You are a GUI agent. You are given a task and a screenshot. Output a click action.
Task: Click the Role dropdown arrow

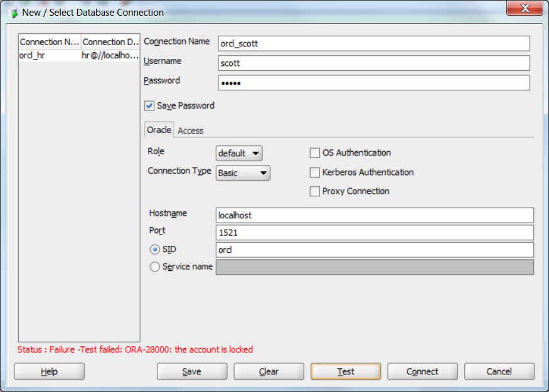point(257,153)
